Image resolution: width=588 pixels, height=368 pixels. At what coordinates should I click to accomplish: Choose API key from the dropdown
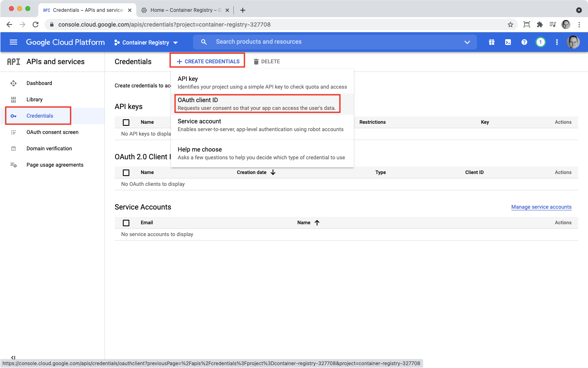(x=262, y=83)
